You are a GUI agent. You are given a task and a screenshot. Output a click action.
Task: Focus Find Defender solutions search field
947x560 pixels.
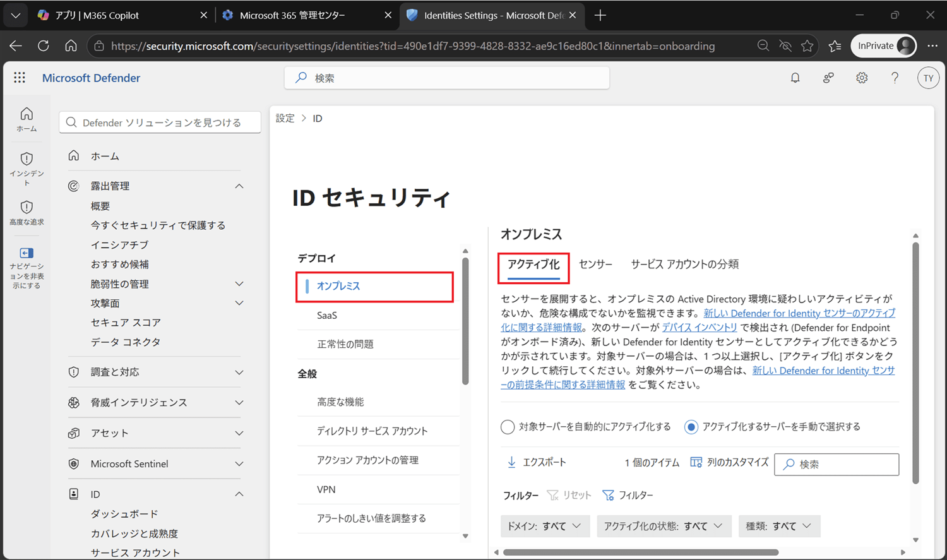tap(160, 122)
